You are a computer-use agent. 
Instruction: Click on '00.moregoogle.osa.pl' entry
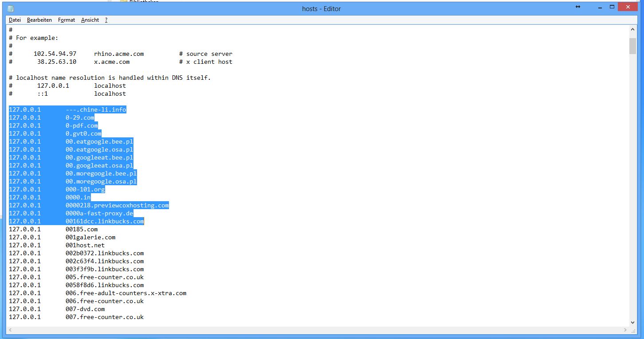click(x=101, y=181)
